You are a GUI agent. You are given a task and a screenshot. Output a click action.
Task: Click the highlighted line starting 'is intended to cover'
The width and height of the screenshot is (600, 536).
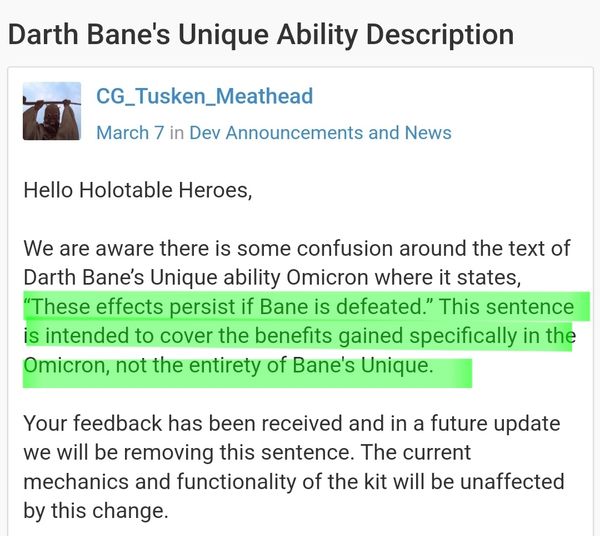300,336
